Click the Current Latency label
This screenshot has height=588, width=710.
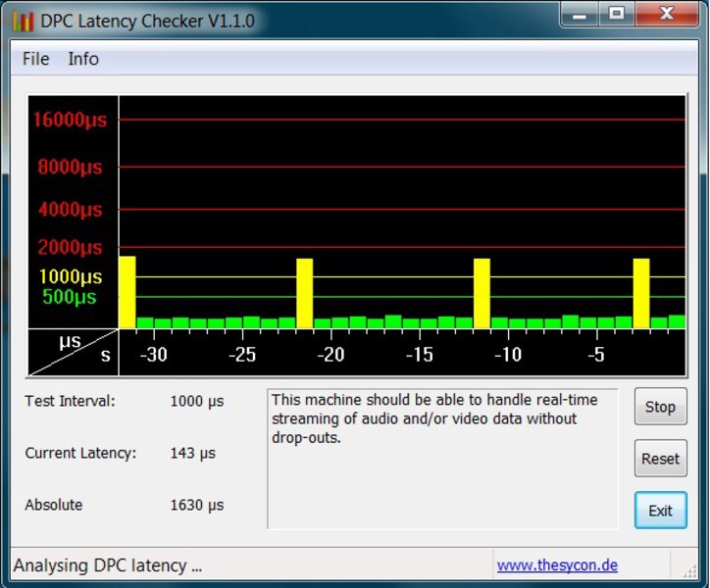(x=80, y=453)
